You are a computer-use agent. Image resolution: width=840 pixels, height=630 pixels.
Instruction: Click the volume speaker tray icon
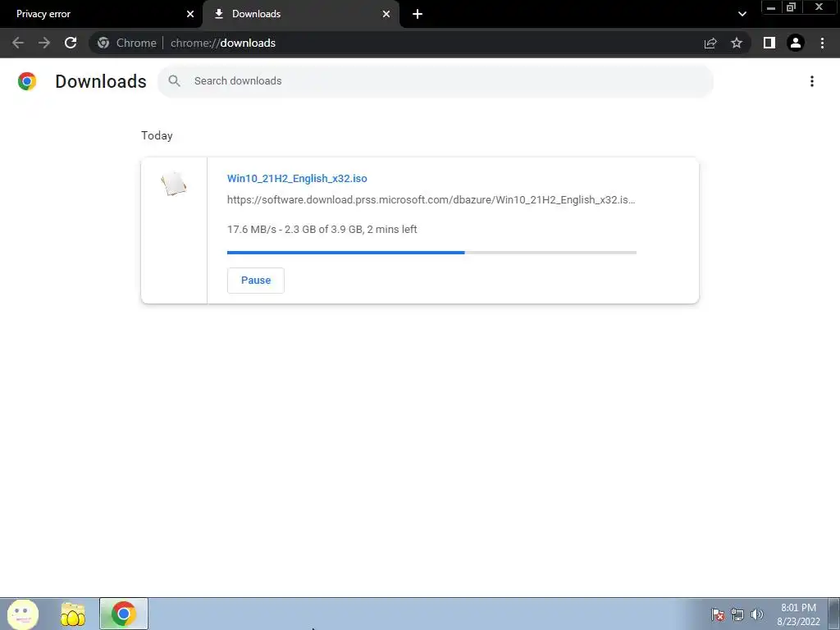756,614
